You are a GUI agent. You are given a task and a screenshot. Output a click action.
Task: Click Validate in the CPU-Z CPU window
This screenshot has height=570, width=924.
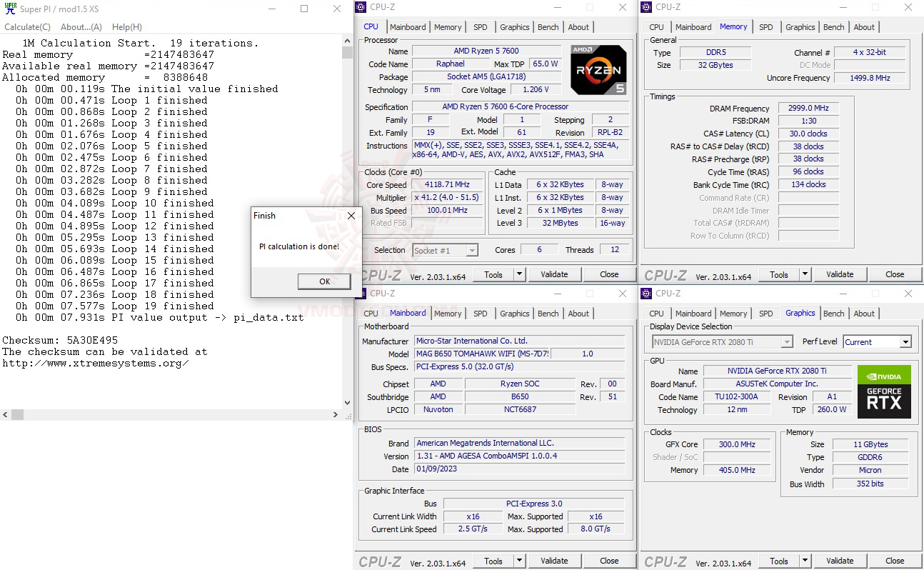coord(554,274)
